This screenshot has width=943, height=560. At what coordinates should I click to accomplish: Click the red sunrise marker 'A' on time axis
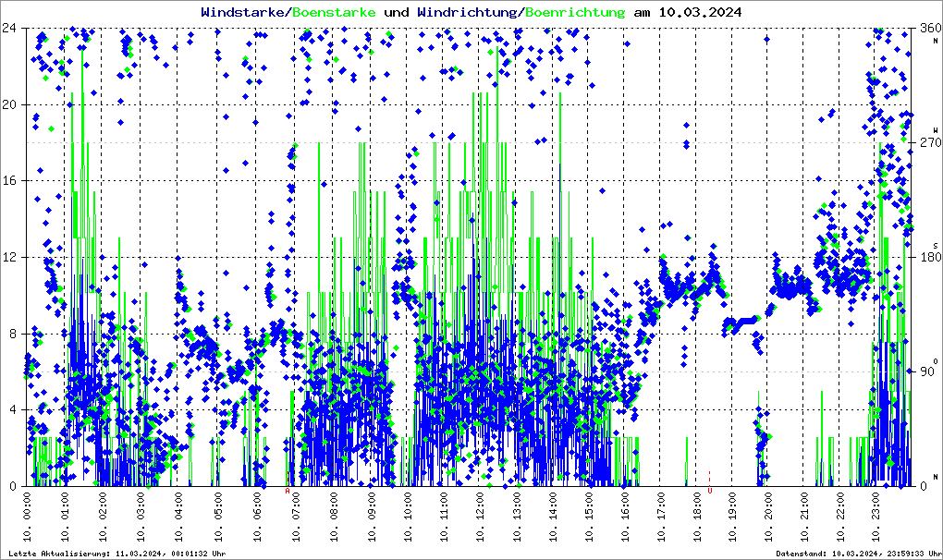pos(288,491)
